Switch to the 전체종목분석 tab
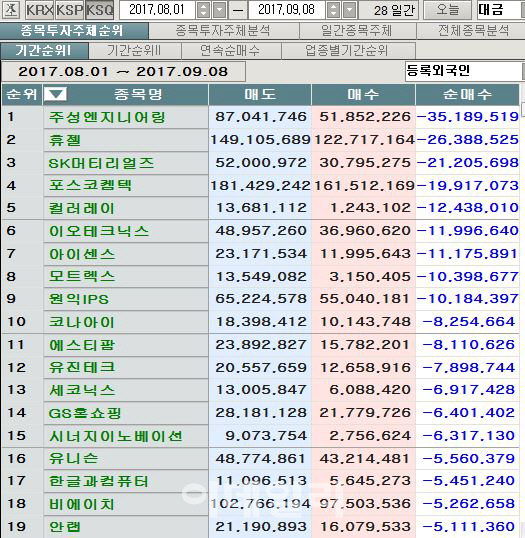The image size is (525, 538). tap(471, 31)
